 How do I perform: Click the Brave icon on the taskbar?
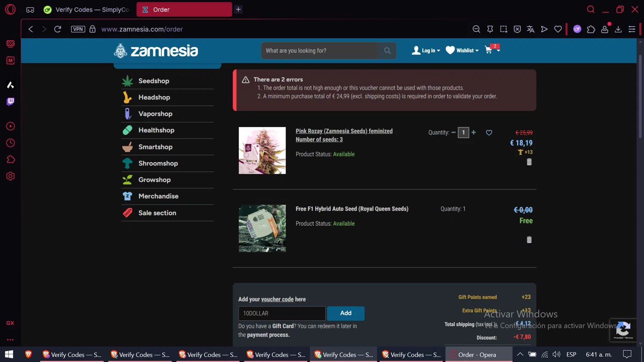point(28,354)
